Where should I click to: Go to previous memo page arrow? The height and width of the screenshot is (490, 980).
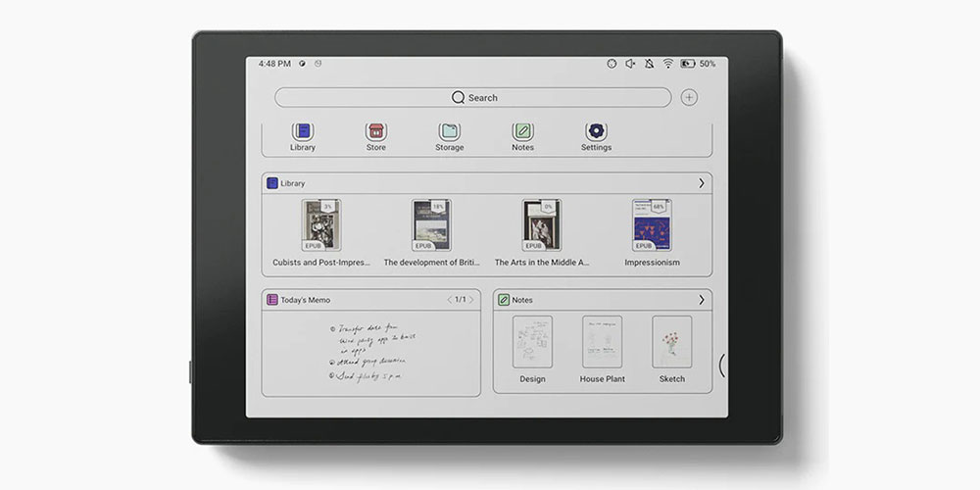click(x=450, y=300)
